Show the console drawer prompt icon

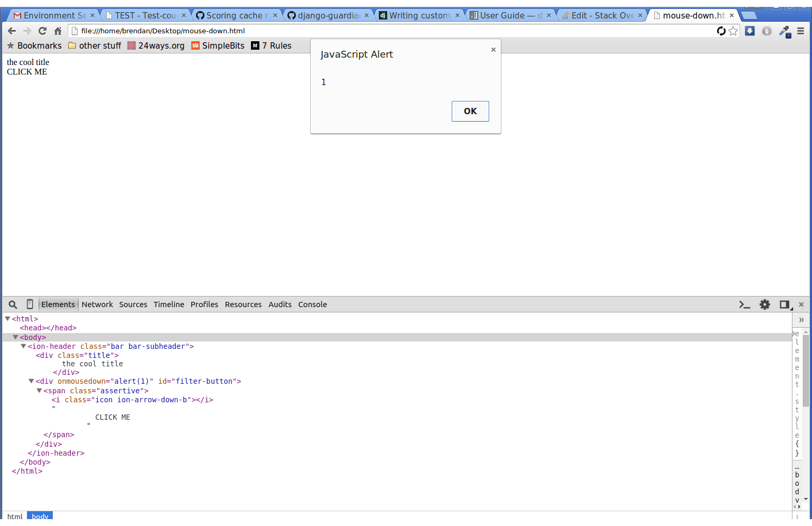tap(745, 304)
